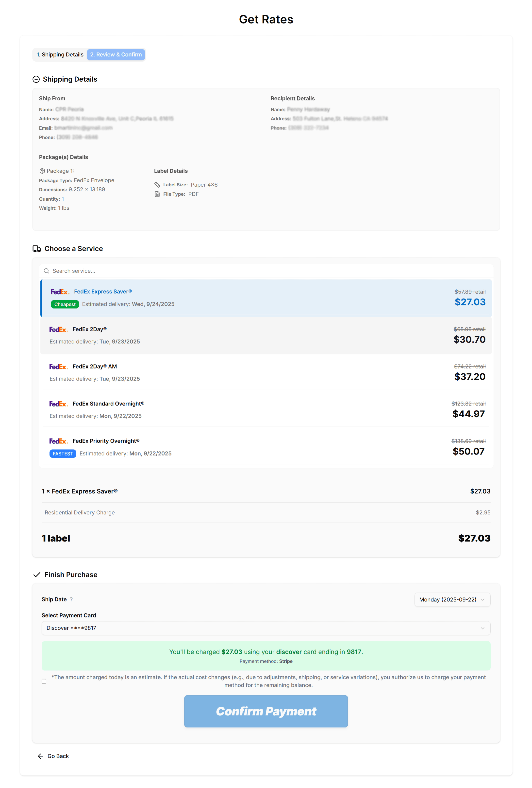Screen dimensions: 532x788
Task: Open the Select Payment Card dropdown
Action: (x=266, y=628)
